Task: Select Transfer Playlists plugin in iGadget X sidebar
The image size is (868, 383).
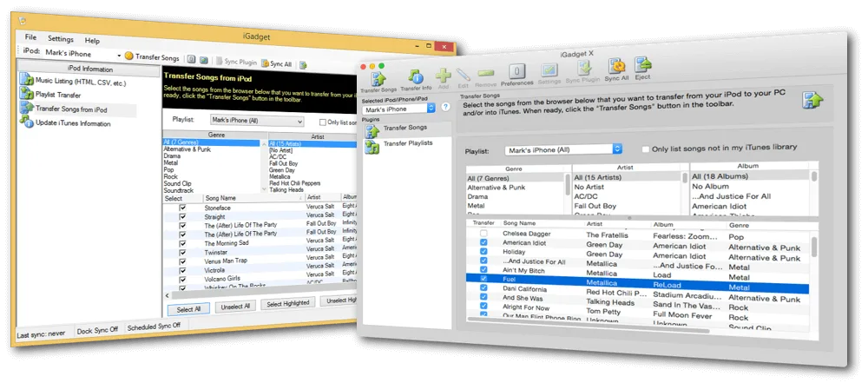Action: pos(407,146)
